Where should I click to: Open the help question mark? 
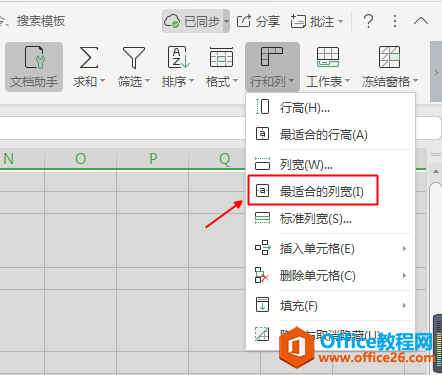[x=368, y=21]
